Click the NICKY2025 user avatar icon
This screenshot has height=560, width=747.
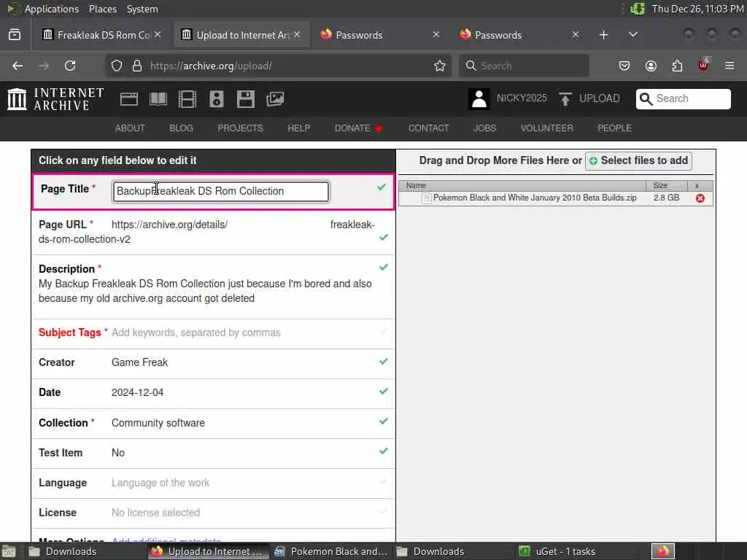[479, 99]
